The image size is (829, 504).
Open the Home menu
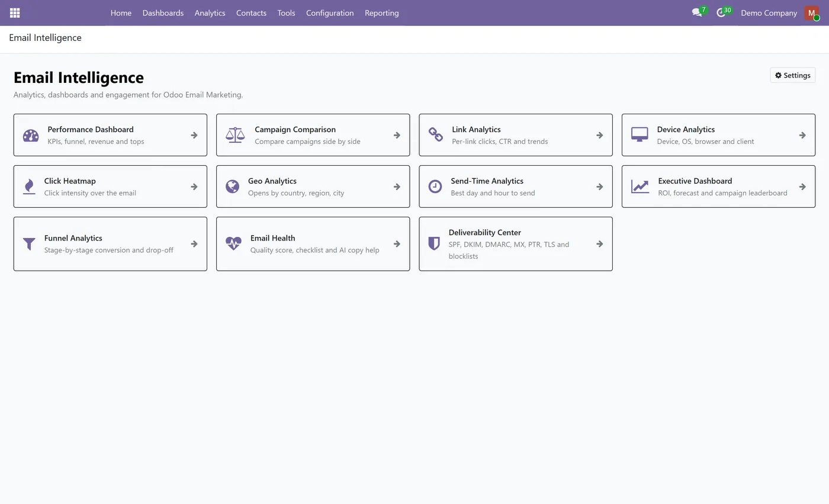121,12
